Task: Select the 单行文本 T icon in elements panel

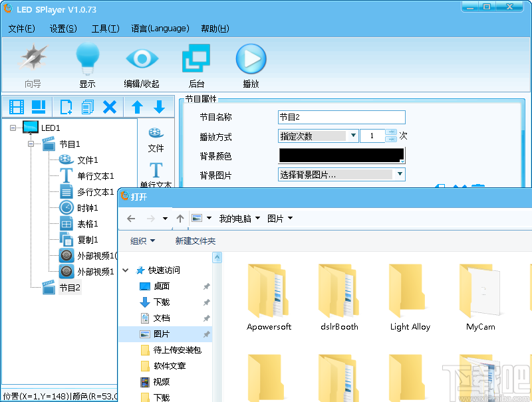Action: [x=156, y=168]
